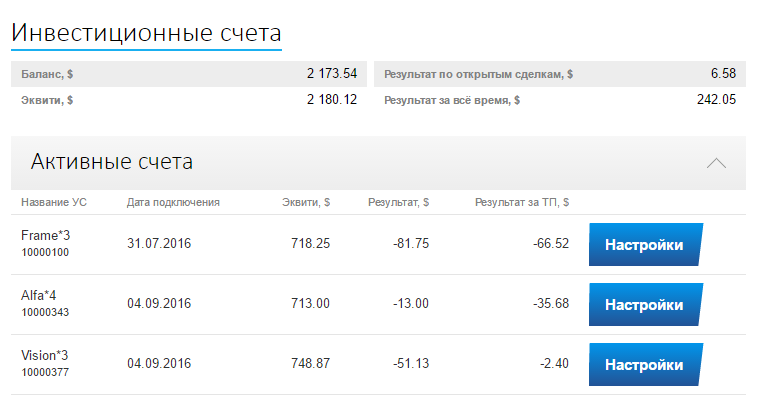The image size is (760, 415).
Task: Click the Эквити summary value 2 180.12
Action: tap(331, 100)
